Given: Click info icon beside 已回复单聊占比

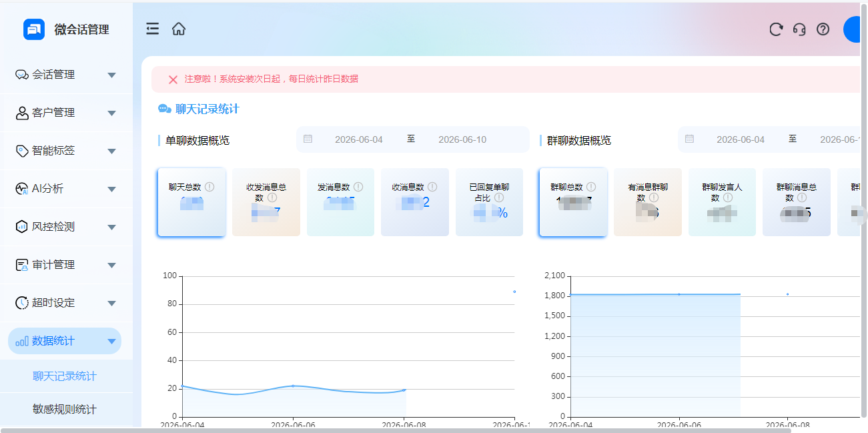Looking at the screenshot, I should point(499,198).
